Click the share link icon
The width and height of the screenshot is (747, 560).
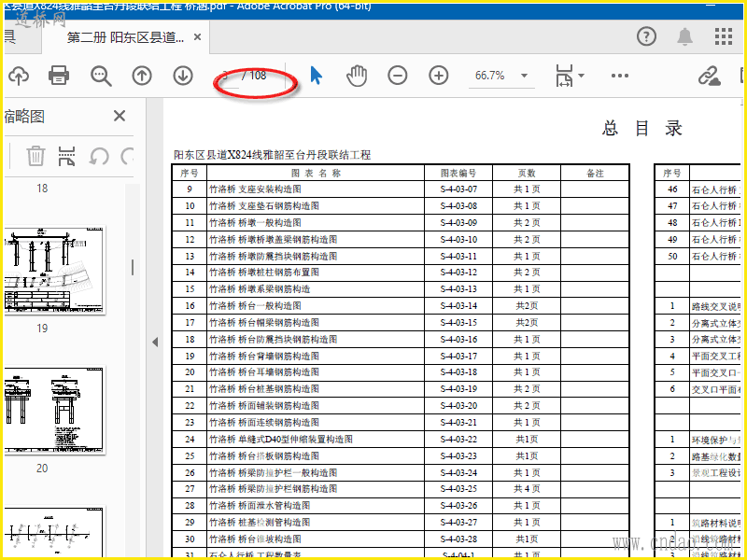click(x=710, y=76)
